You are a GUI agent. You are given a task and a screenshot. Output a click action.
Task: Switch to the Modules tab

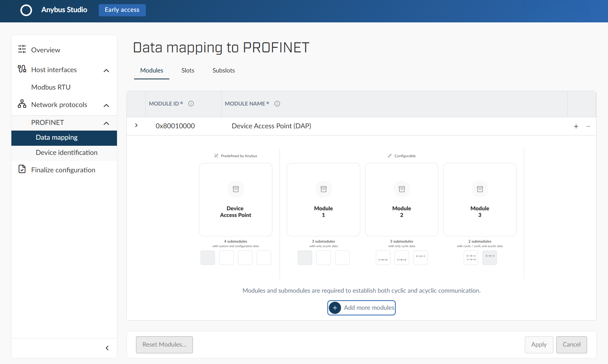152,71
